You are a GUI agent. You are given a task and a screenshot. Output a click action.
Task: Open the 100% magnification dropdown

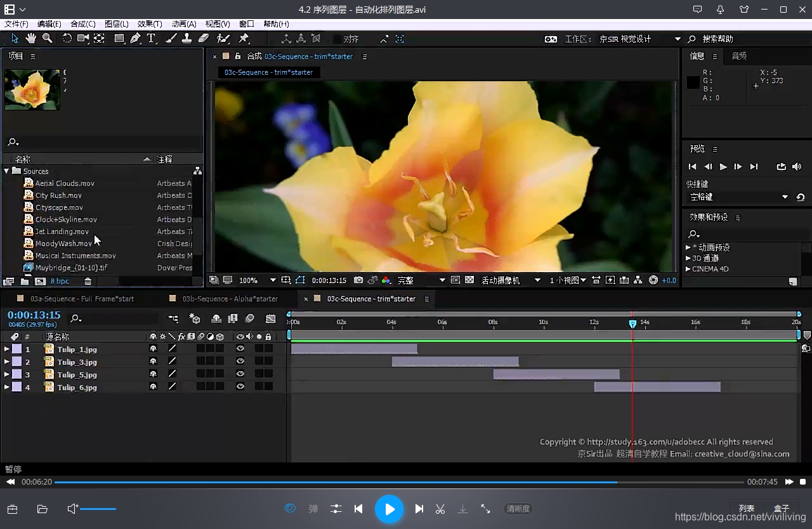[273, 280]
